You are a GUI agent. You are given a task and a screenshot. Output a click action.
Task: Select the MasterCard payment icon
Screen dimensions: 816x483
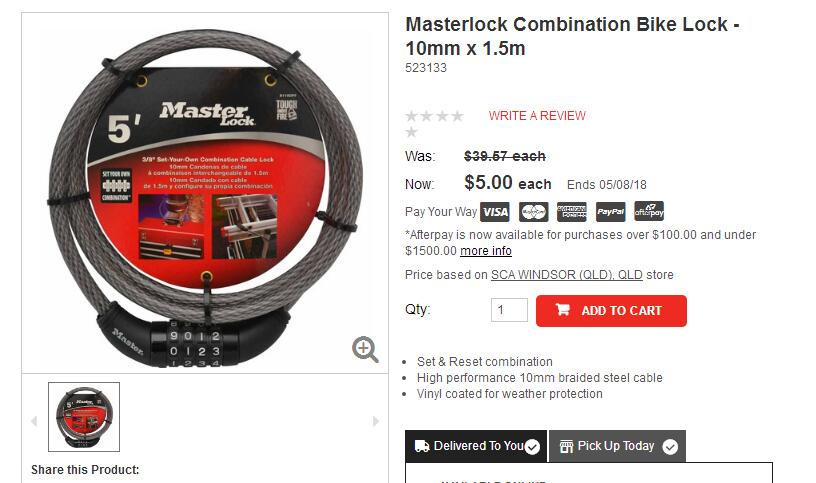coord(533,212)
